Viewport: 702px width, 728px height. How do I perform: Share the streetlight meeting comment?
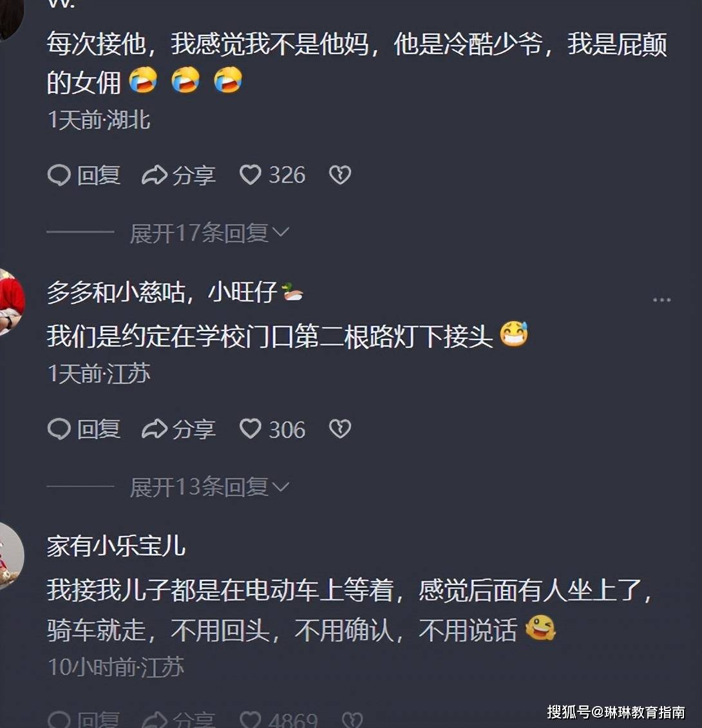pyautogui.click(x=179, y=429)
